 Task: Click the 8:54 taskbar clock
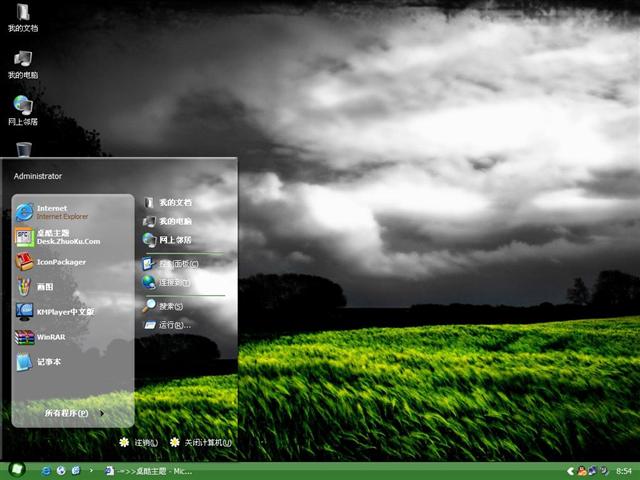click(624, 471)
